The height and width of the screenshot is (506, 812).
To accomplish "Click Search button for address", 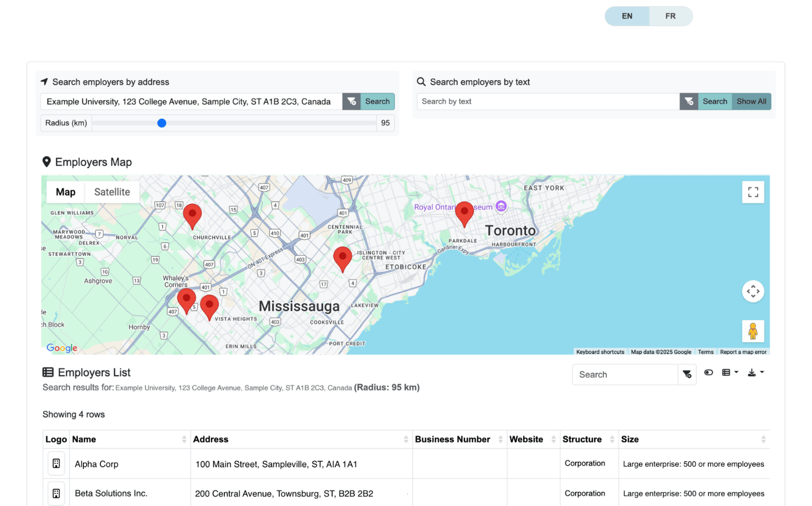I will coord(377,102).
